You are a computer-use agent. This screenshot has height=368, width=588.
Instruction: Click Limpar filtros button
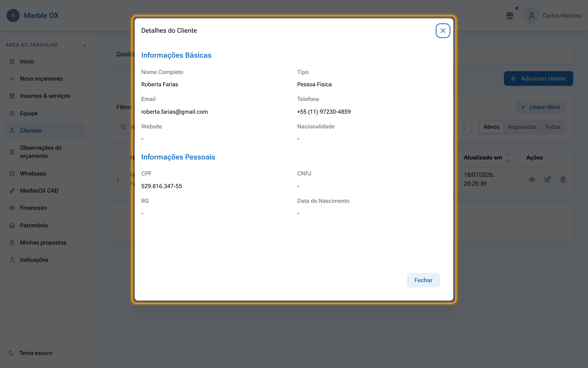point(541,107)
